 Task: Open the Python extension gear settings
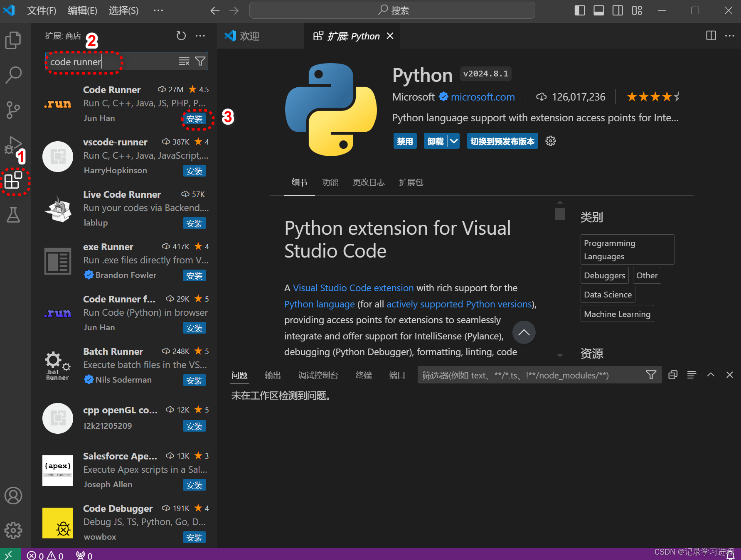551,141
